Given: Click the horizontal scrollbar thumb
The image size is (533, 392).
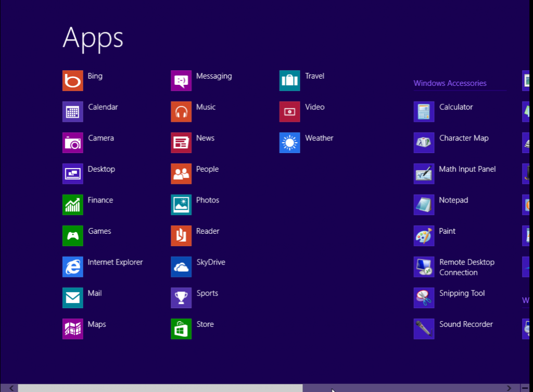Looking at the screenshot, I should pyautogui.click(x=160, y=388).
